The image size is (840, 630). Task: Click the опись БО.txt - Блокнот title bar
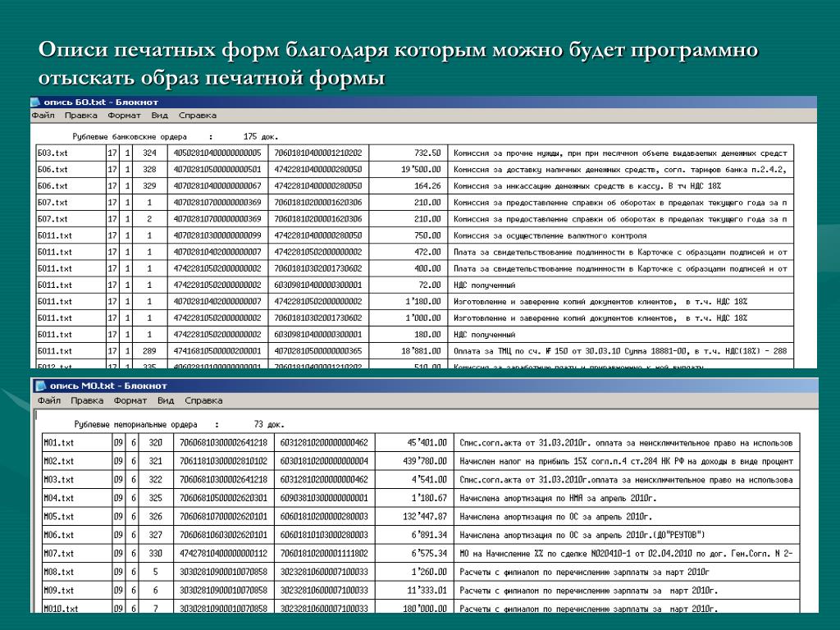(x=424, y=103)
